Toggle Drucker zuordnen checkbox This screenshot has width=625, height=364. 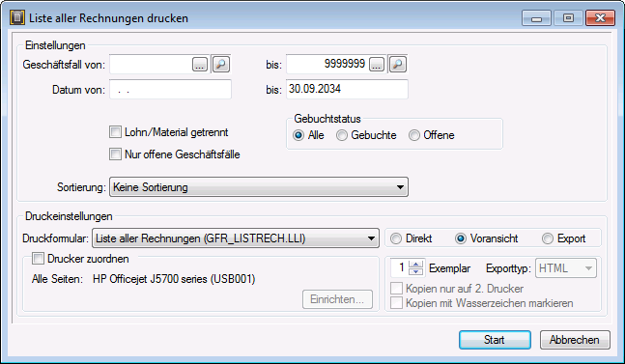[38, 259]
